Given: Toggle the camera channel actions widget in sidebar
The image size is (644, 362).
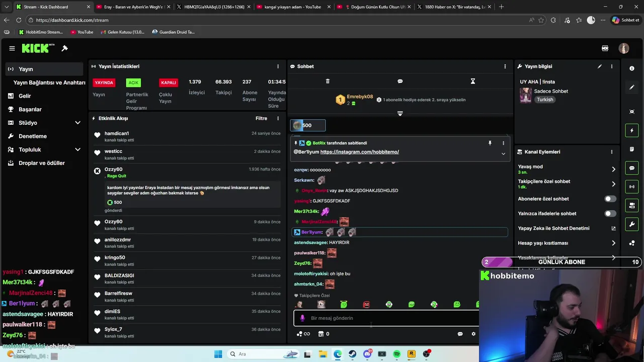Looking at the screenshot, I should pos(632,205).
